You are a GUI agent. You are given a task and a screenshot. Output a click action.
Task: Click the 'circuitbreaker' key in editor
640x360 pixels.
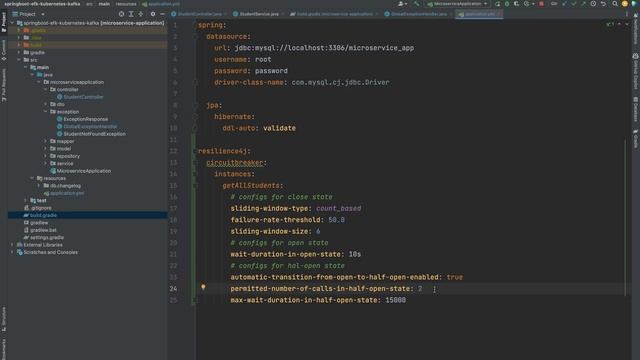235,163
